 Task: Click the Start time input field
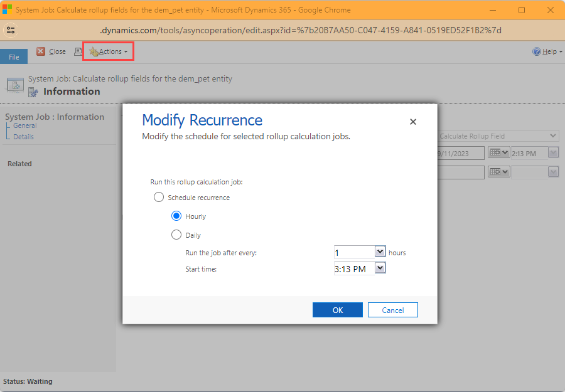point(355,268)
